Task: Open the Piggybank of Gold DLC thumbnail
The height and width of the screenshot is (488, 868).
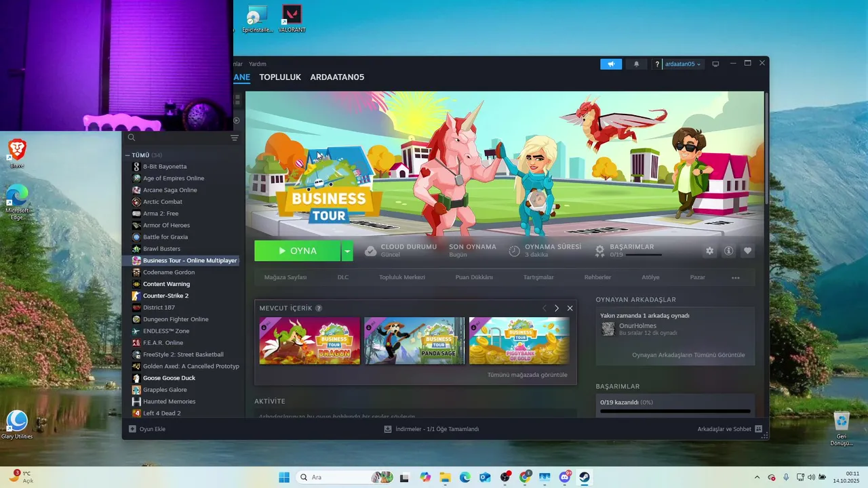Action: click(519, 341)
